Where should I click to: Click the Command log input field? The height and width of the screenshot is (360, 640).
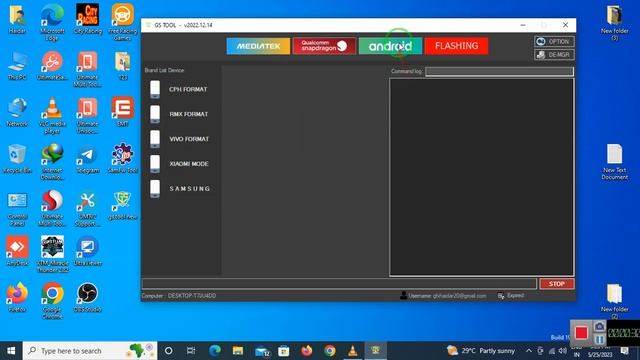pos(499,71)
